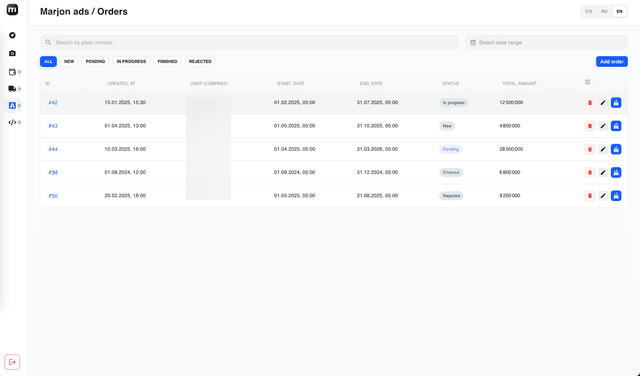
Task: Click the red logout icon
Action: 12,362
